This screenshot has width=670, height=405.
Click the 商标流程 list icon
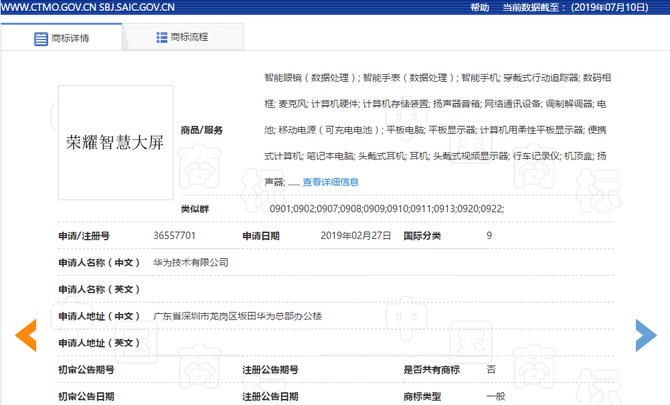click(x=162, y=38)
